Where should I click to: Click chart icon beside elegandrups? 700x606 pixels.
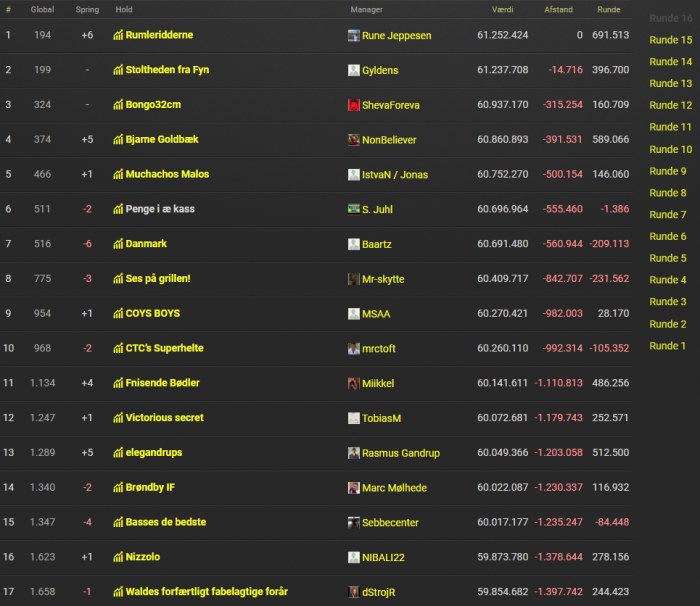click(x=118, y=453)
